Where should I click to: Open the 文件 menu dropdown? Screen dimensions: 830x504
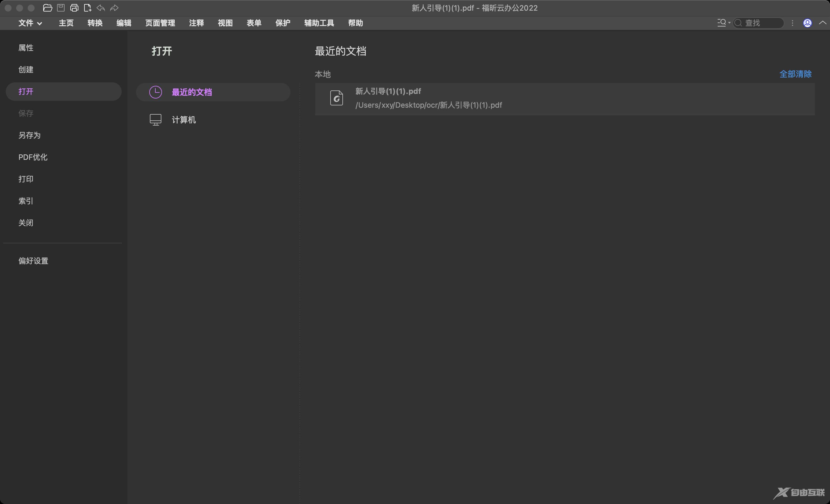[x=30, y=23]
